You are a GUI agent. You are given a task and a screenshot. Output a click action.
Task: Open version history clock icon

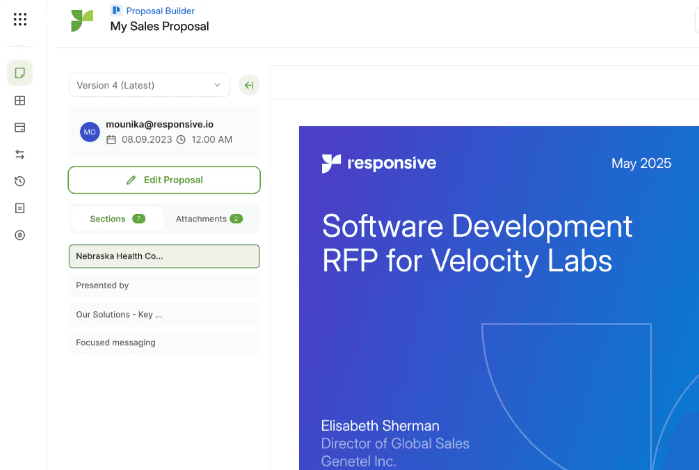point(20,181)
